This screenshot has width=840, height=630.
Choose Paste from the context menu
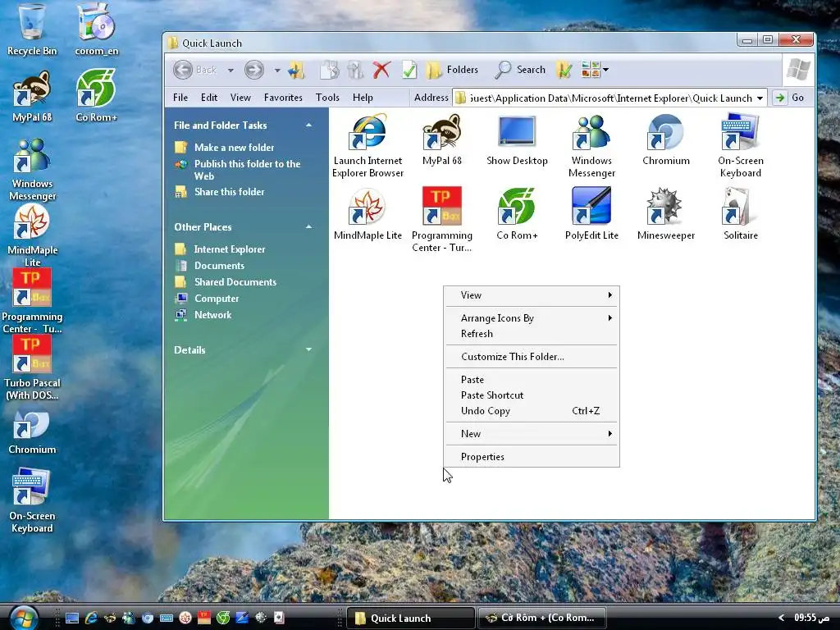point(532,380)
